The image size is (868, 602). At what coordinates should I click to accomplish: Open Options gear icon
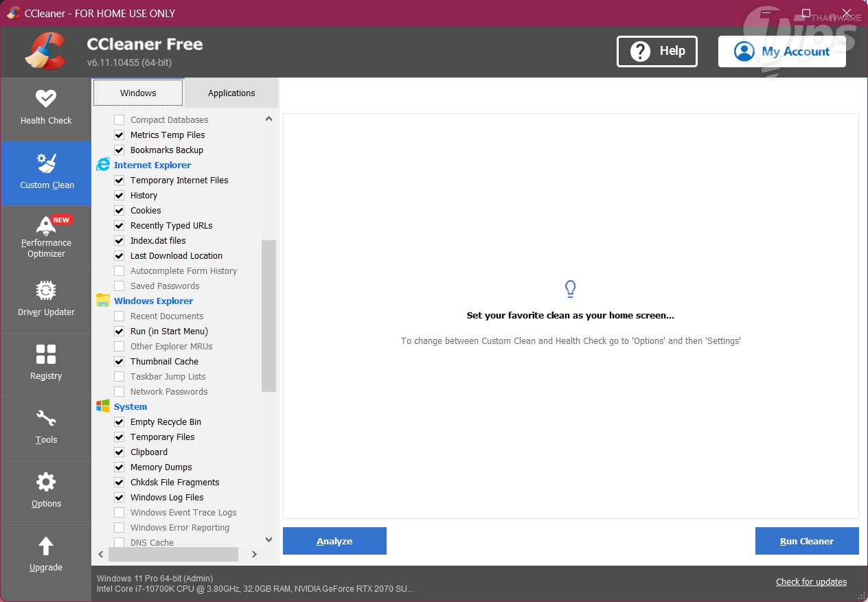pos(46,482)
